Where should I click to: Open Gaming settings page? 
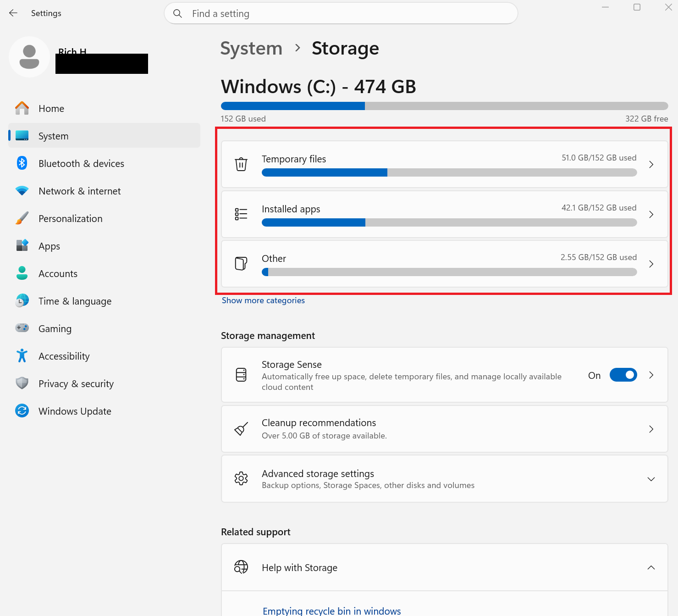tap(104, 328)
